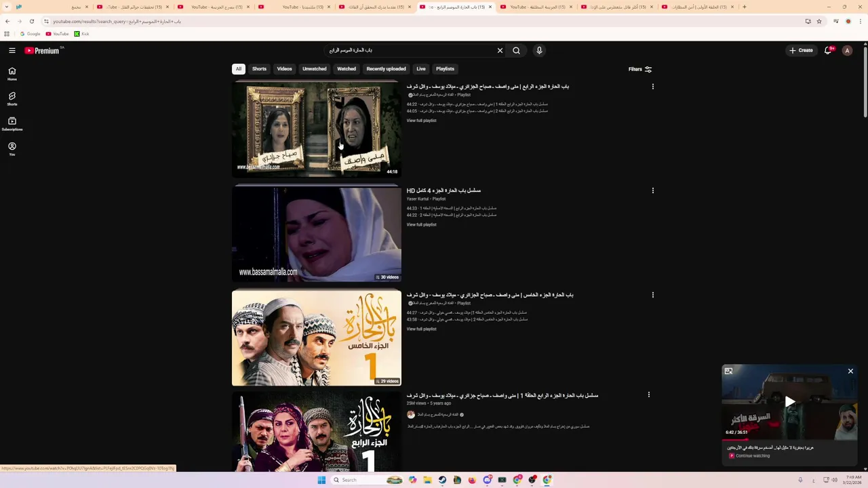Select the Unwatched filter chip

click(314, 68)
